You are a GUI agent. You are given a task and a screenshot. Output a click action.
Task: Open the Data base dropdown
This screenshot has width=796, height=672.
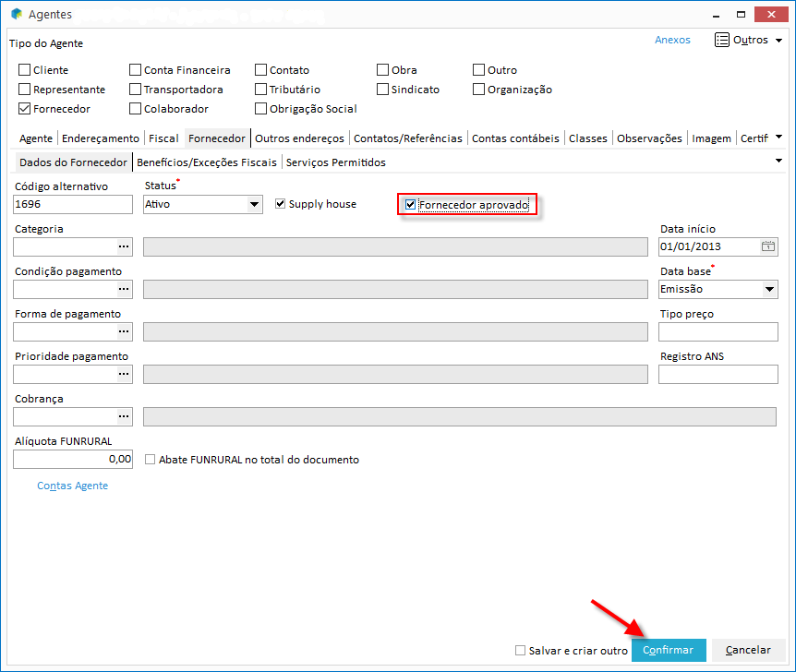pyautogui.click(x=769, y=289)
